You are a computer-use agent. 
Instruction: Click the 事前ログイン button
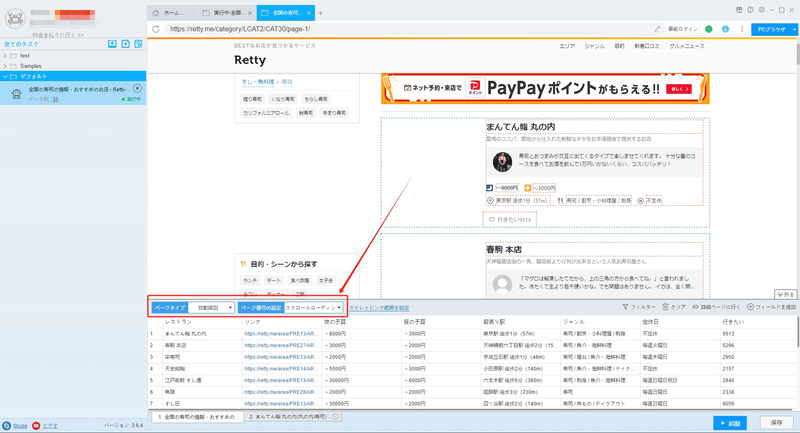pyautogui.click(x=683, y=29)
